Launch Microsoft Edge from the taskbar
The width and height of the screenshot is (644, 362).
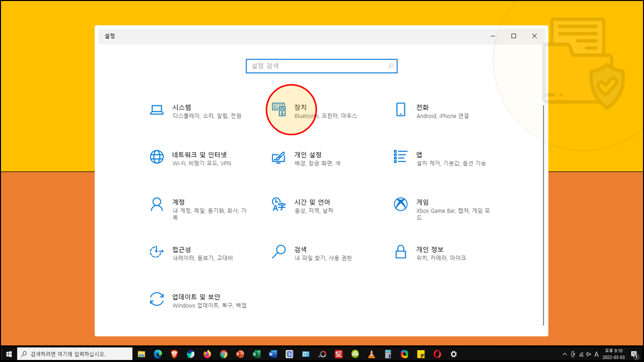(x=158, y=354)
